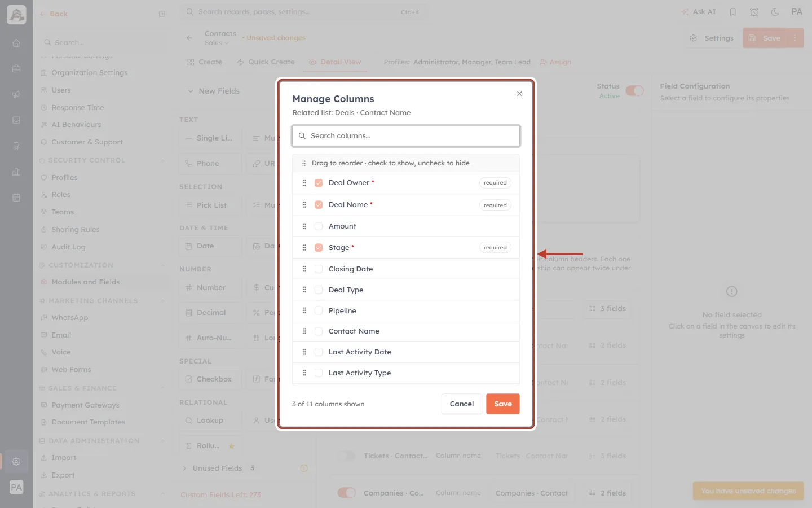
Task: Collapse the New Fields section
Action: pyautogui.click(x=191, y=91)
